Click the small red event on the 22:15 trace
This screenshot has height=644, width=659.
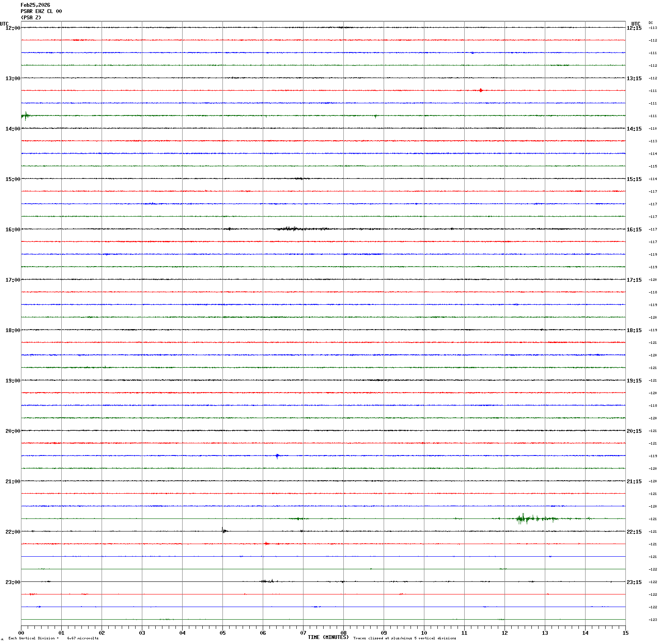pyautogui.click(x=266, y=544)
